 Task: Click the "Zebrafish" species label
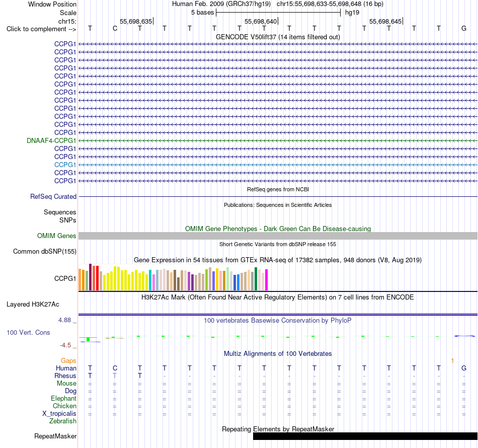63,421
